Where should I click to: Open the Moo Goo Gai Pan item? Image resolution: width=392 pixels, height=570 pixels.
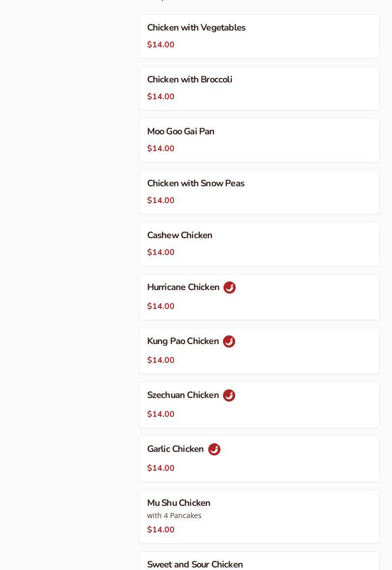pos(181,132)
